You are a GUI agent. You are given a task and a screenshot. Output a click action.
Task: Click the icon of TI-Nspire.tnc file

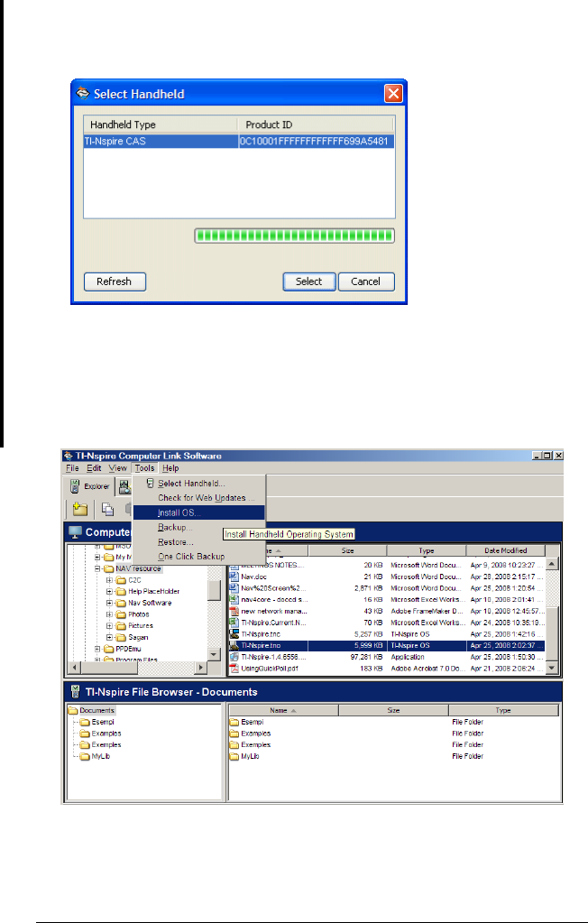click(x=234, y=634)
